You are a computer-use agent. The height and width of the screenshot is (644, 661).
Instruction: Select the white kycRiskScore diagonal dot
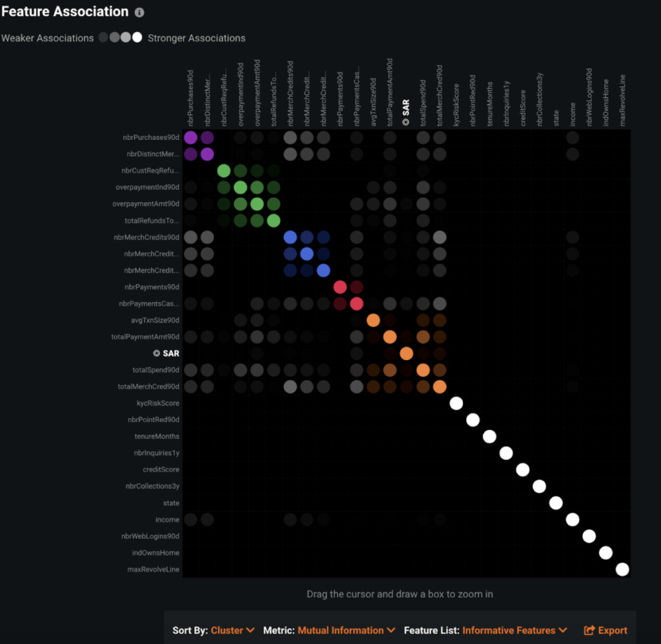[456, 403]
